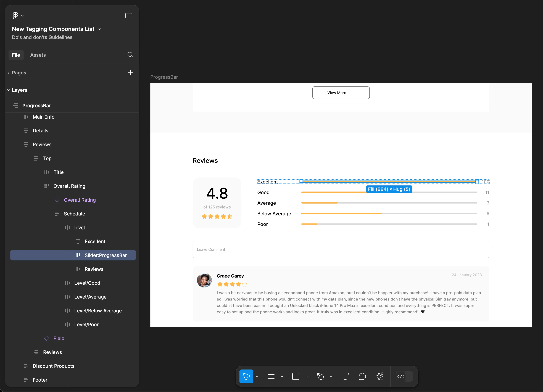Select the Rectangle shape tool

coord(296,376)
